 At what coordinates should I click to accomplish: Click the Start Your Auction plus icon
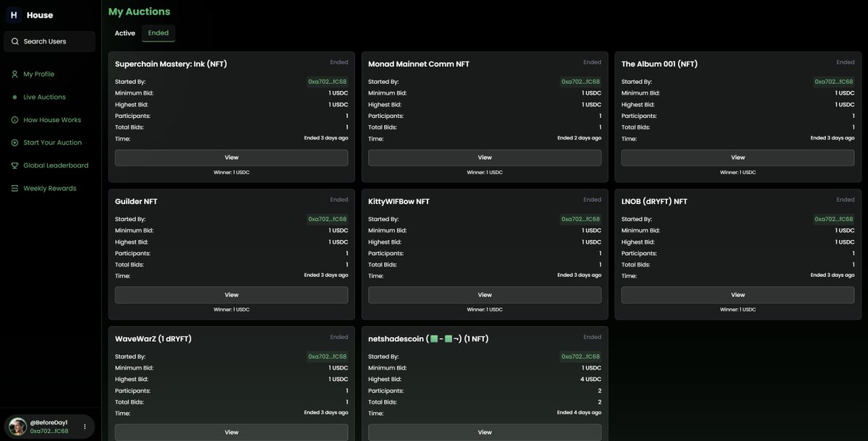tap(14, 142)
